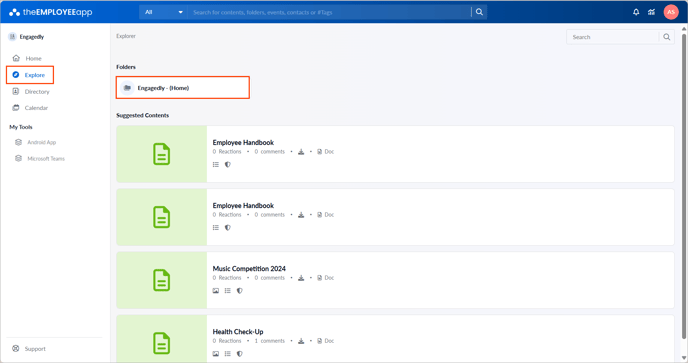Open the Engagedly - (Home) folder
Image resolution: width=688 pixels, height=363 pixels.
coord(183,88)
